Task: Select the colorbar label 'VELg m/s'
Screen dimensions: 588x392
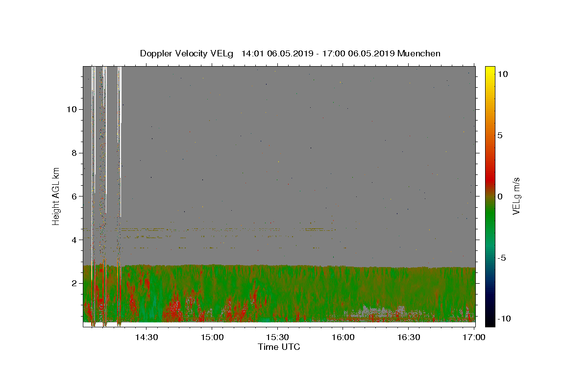Action: click(x=516, y=196)
